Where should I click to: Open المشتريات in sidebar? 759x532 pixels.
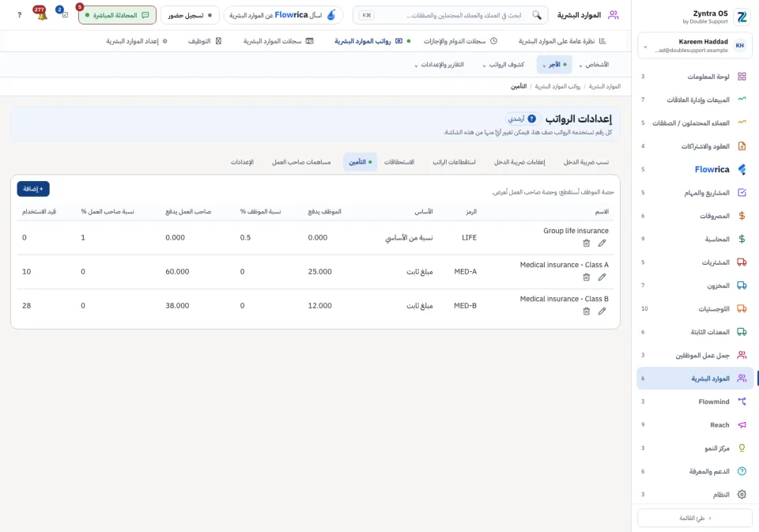tap(695, 262)
